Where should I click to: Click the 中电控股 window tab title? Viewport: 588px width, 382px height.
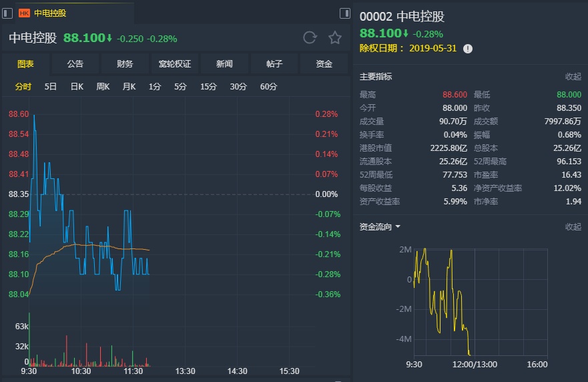tap(51, 13)
